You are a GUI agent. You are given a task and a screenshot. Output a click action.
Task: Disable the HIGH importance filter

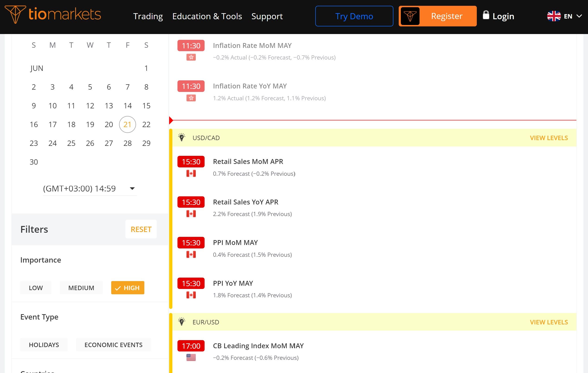pyautogui.click(x=127, y=288)
